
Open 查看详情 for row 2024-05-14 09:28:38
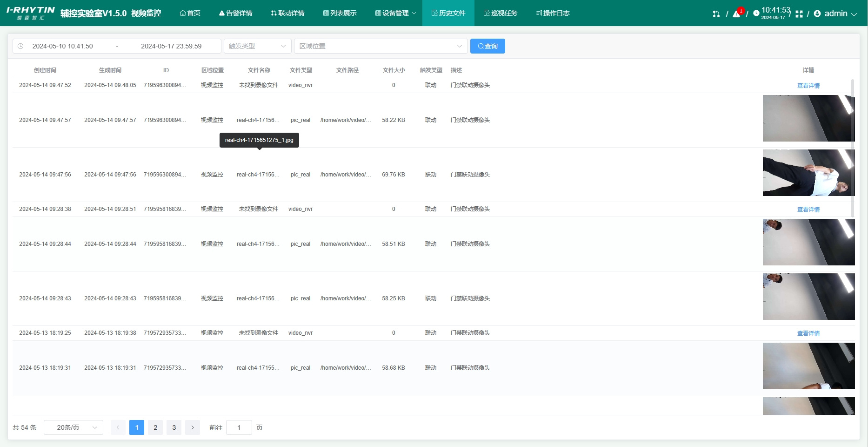pos(808,210)
